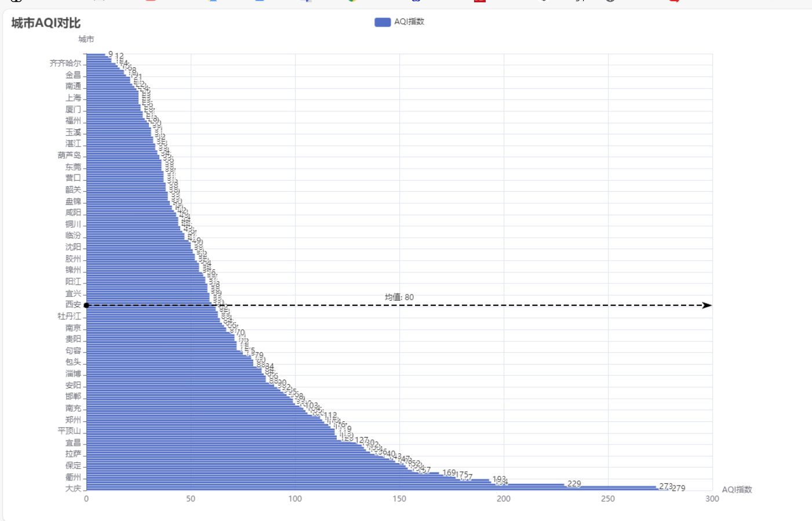
Task: Select the 宜兴 city label
Action: [x=74, y=293]
